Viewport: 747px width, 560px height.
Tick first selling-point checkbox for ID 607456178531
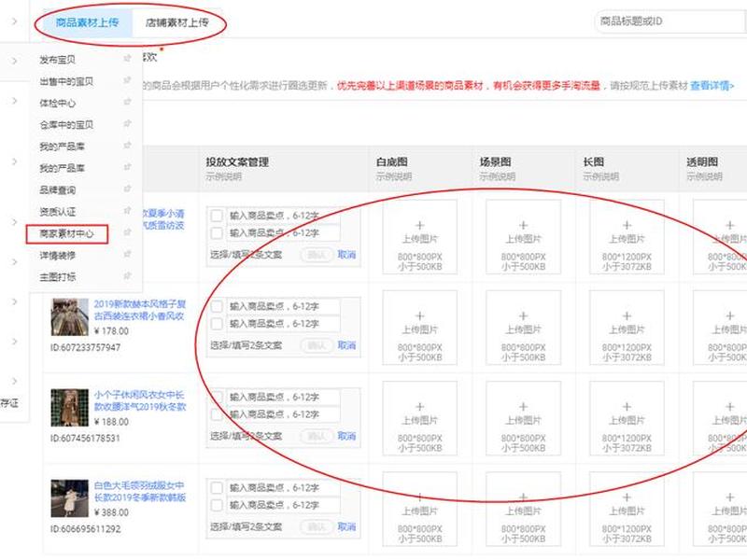[217, 397]
